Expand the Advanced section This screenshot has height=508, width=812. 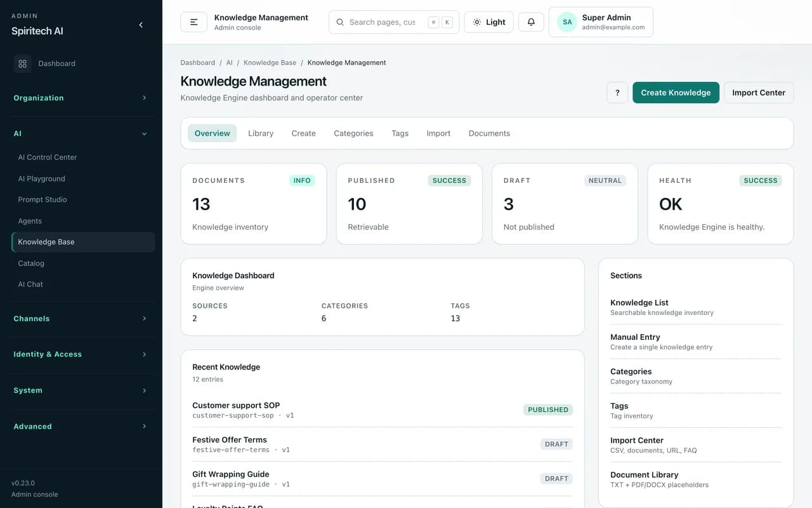(x=81, y=427)
